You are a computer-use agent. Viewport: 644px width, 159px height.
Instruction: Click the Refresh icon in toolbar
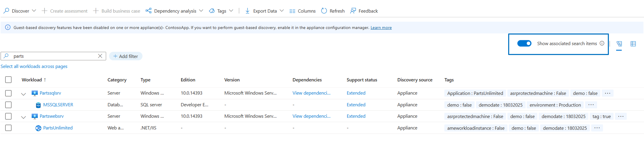[x=324, y=11]
